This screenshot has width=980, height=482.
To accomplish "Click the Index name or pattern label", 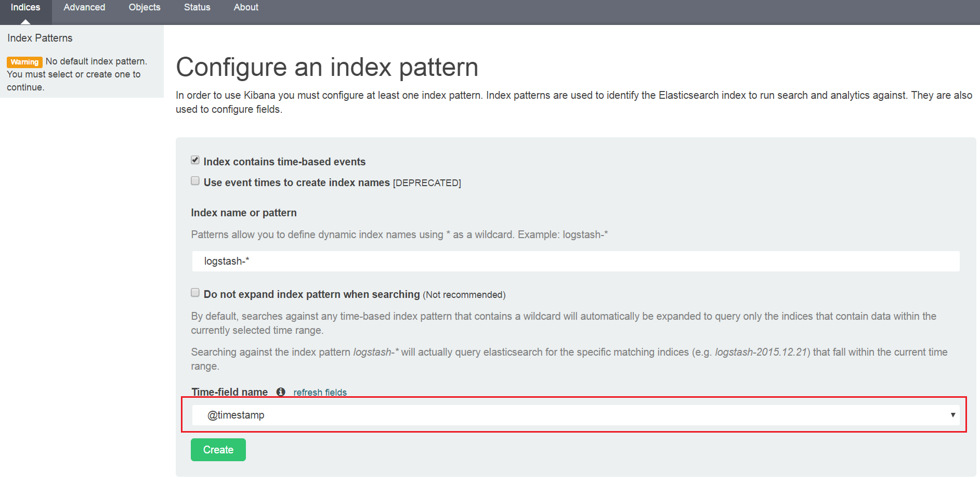I will point(244,213).
